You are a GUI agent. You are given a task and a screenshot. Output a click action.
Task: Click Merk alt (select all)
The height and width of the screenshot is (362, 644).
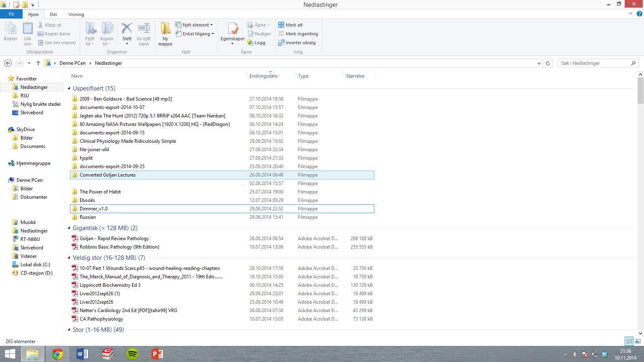click(x=290, y=25)
